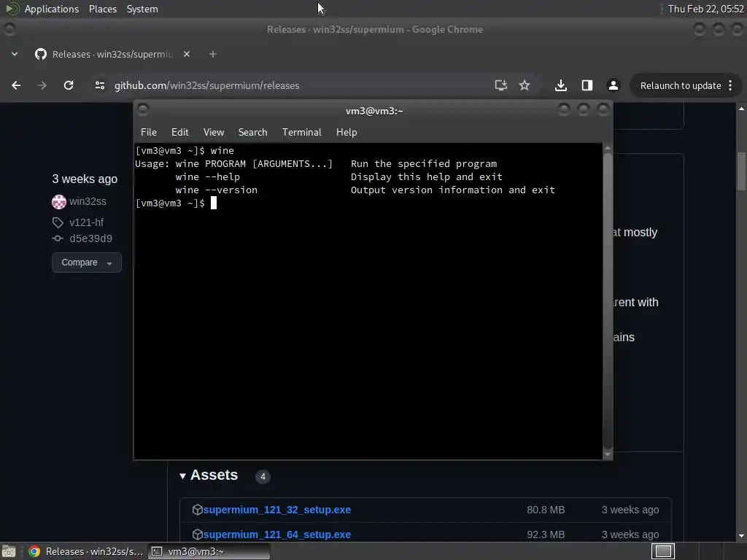Switch to Chrome Releases taskbar entry
The height and width of the screenshot is (560, 747).
86,551
